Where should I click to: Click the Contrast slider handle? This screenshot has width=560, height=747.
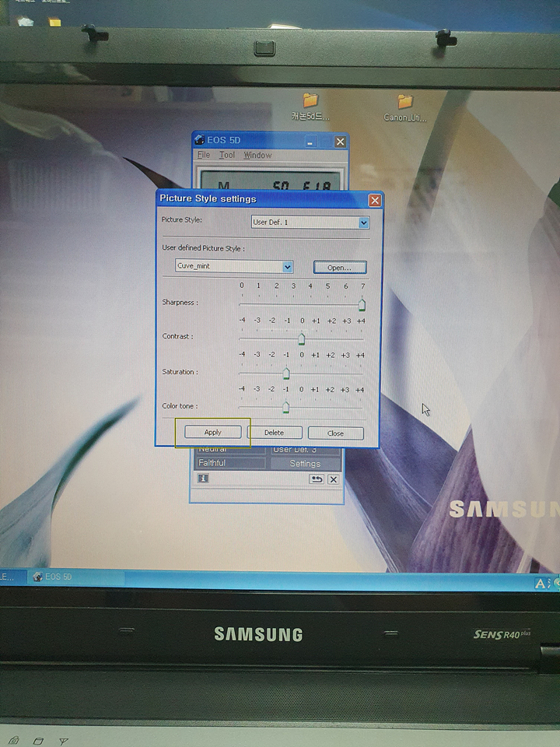coord(302,338)
